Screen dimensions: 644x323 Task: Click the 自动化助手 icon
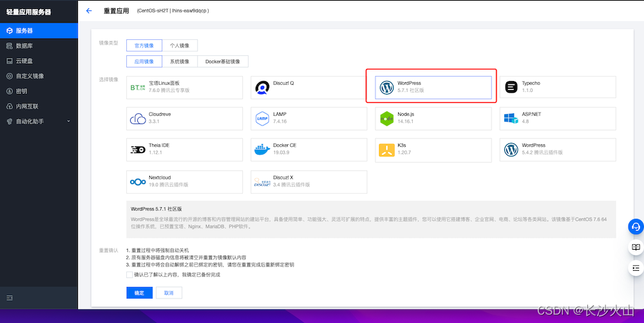coord(10,122)
